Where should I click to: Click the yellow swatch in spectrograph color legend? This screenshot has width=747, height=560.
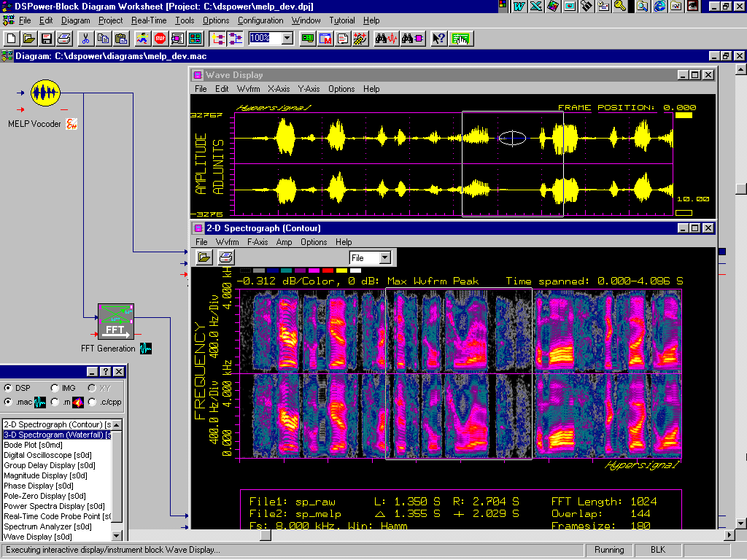[341, 271]
